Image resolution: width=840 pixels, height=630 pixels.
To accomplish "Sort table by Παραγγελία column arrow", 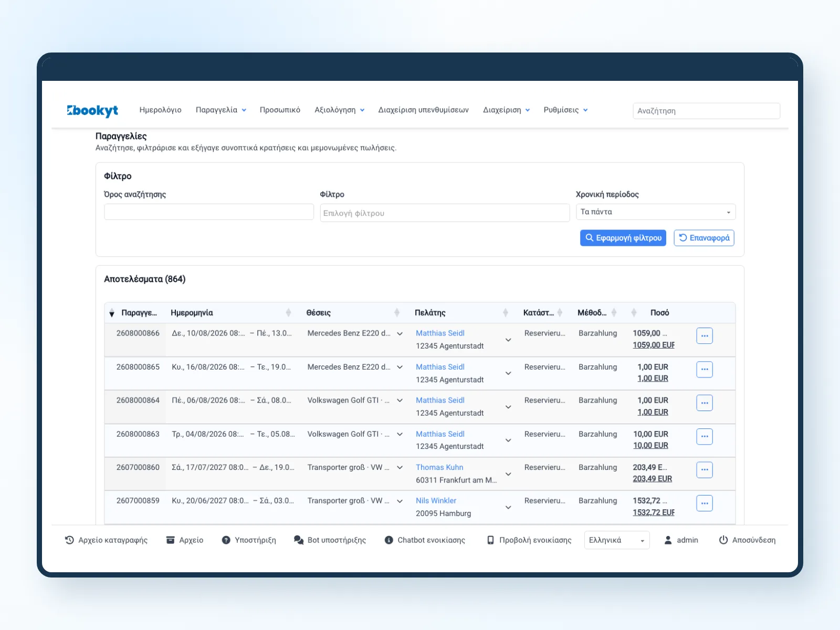I will click(112, 313).
